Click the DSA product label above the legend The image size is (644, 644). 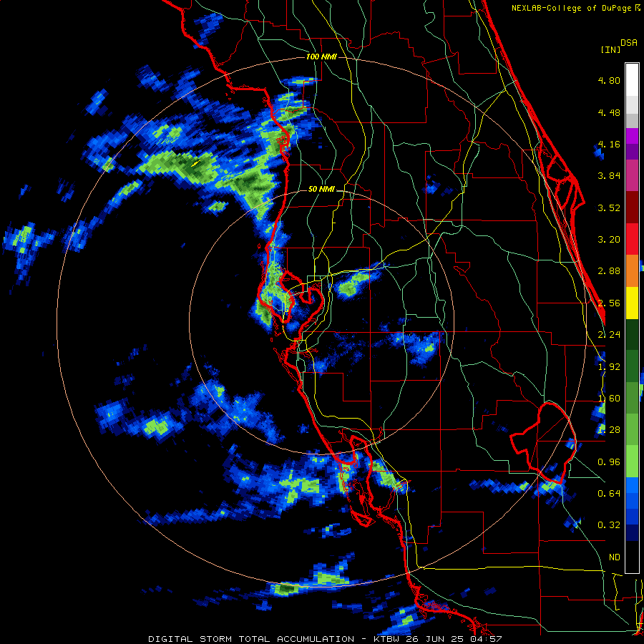(629, 43)
